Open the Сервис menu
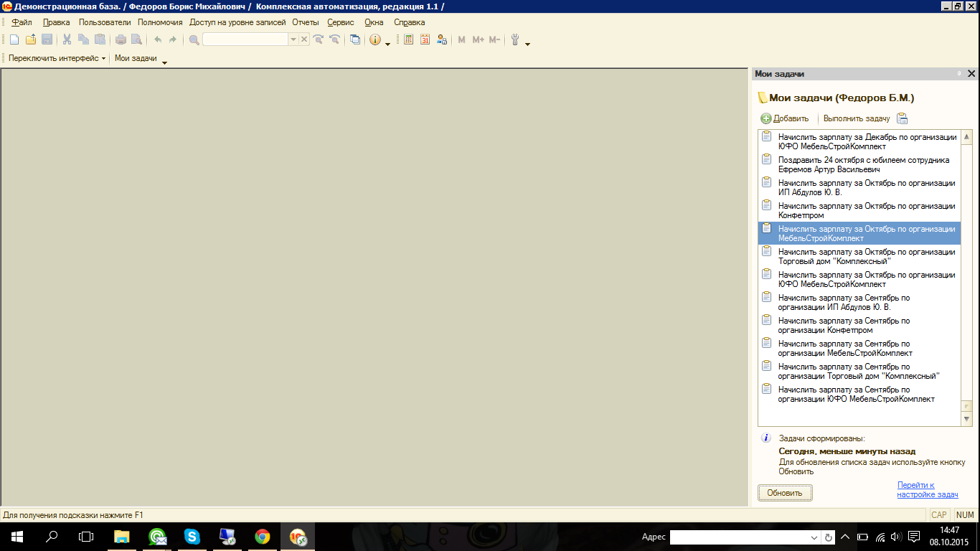This screenshot has width=980, height=551. click(340, 22)
